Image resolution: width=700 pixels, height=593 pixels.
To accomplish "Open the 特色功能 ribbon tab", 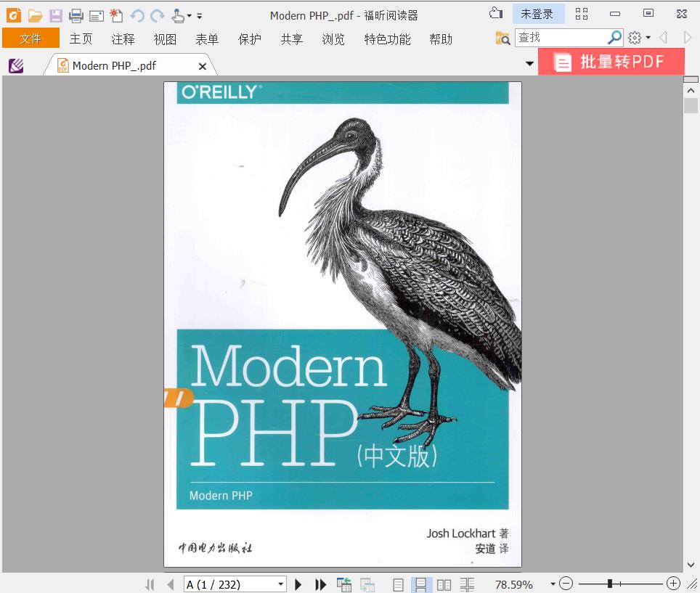I will click(387, 39).
